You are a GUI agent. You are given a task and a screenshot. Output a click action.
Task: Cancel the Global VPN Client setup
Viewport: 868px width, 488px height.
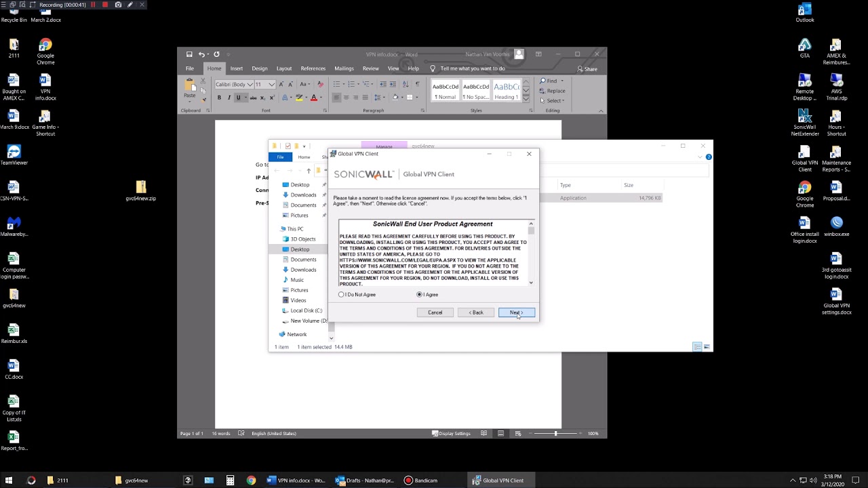pos(435,312)
